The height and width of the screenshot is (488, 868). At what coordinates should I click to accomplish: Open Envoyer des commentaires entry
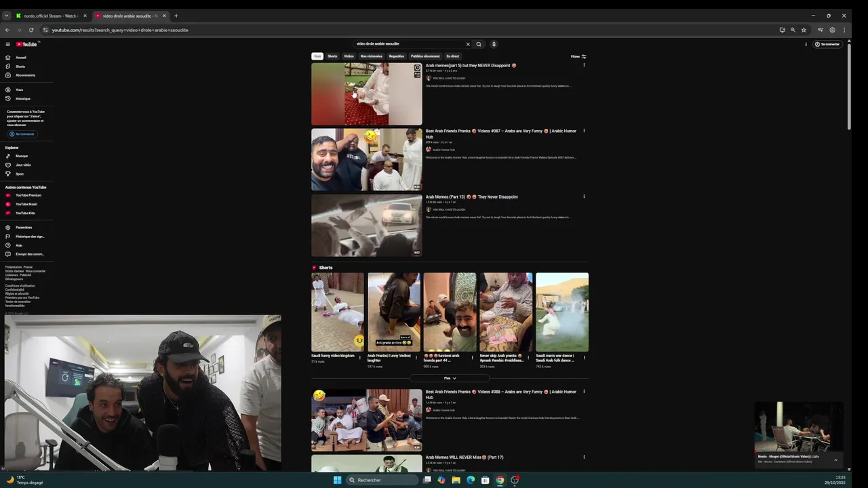29,254
